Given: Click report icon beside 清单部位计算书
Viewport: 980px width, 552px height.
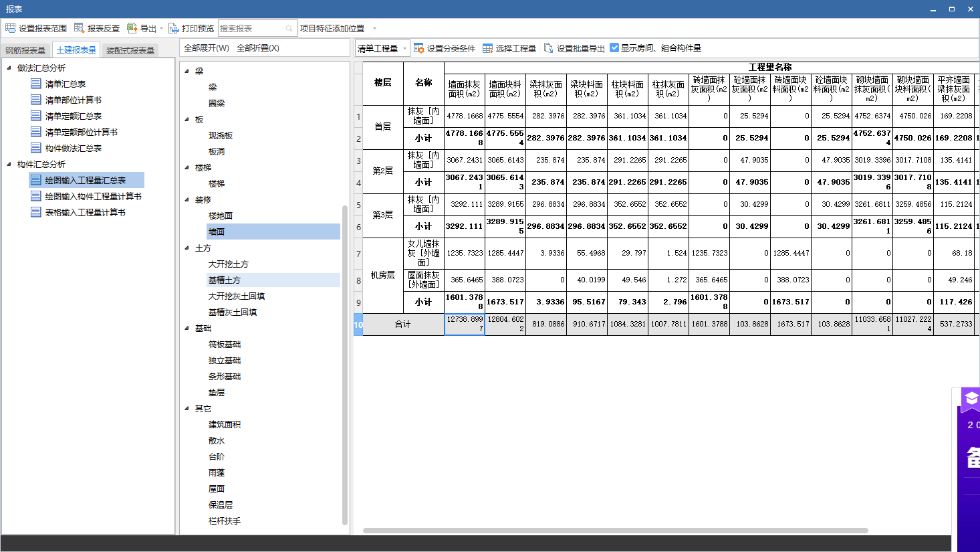Looking at the screenshot, I should point(36,100).
